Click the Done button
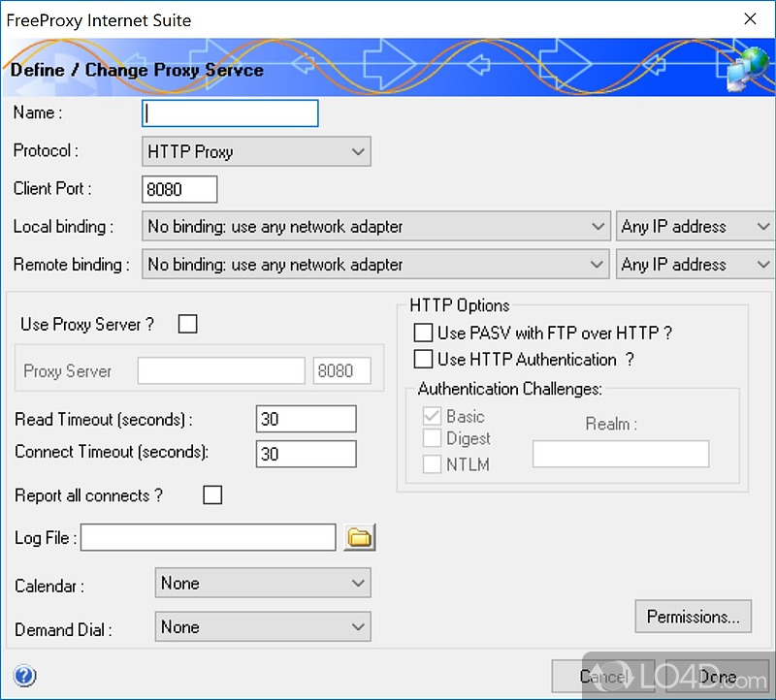 (717, 676)
